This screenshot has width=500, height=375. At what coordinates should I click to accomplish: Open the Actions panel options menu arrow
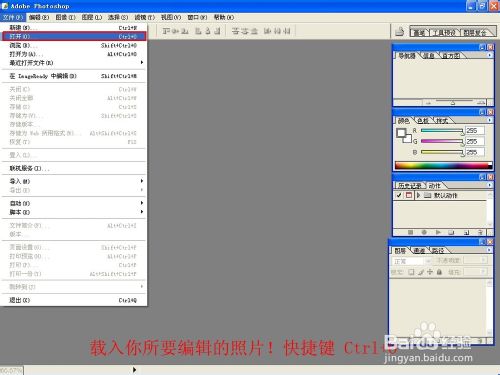(489, 185)
